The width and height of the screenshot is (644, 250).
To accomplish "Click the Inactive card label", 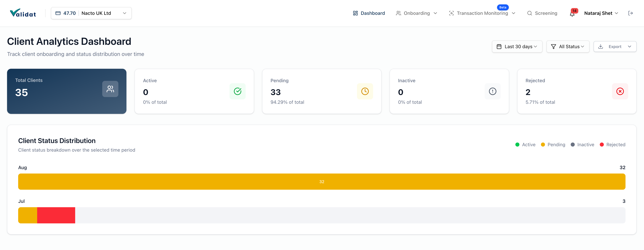I will pyautogui.click(x=407, y=81).
